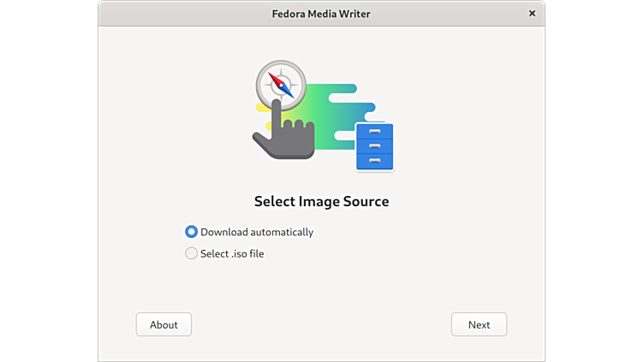
Task: Close the Fedora Media Writer window
Action: [532, 14]
